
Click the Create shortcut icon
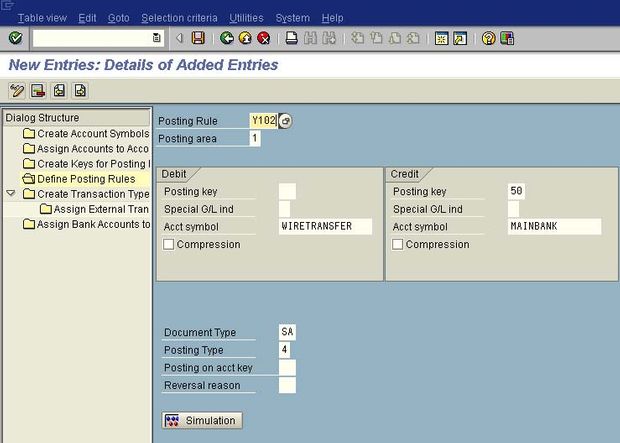click(460, 38)
